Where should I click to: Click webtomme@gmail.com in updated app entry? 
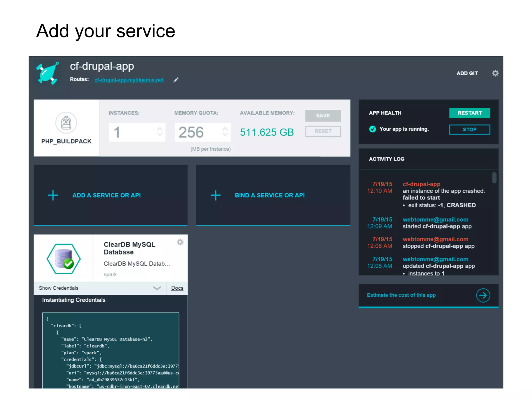point(435,259)
